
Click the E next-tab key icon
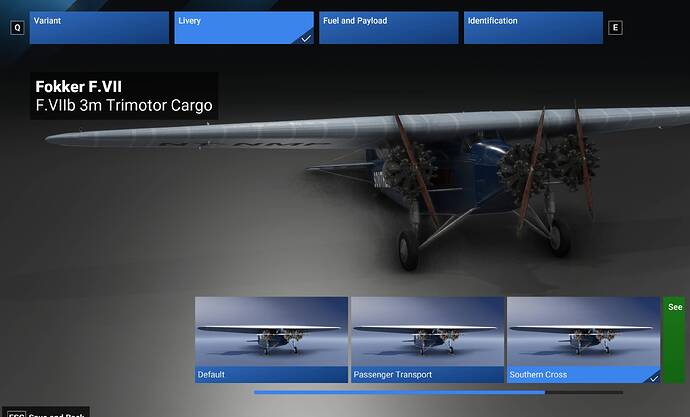tap(615, 28)
